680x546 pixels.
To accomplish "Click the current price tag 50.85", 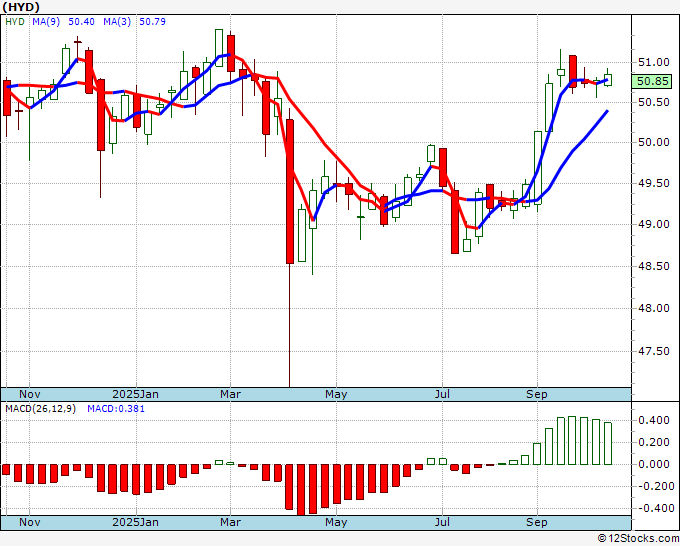I will click(x=652, y=81).
